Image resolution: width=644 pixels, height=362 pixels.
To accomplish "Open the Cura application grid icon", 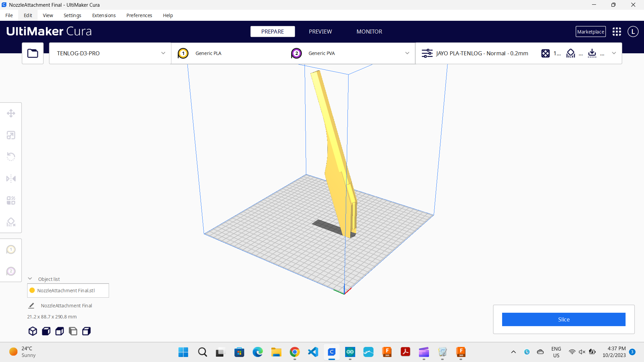I will [616, 32].
